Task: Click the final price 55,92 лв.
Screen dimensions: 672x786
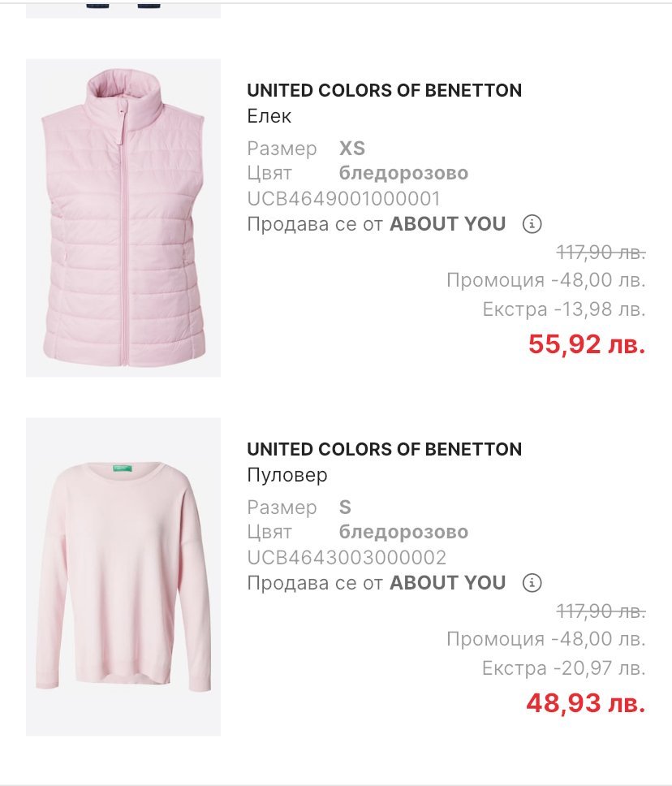Action: [x=587, y=343]
